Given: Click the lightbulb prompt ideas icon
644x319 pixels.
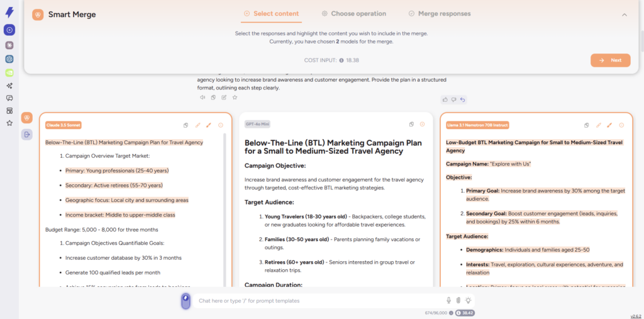Looking at the screenshot, I should [468, 301].
